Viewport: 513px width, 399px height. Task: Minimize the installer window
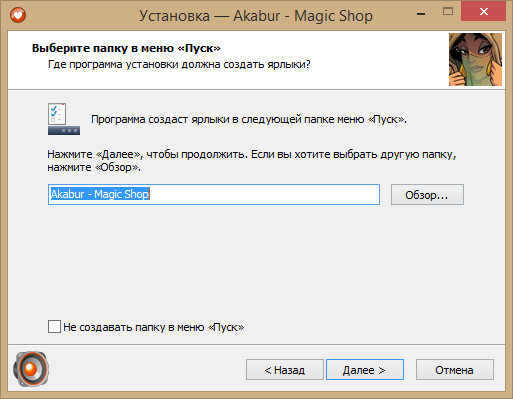(421, 13)
